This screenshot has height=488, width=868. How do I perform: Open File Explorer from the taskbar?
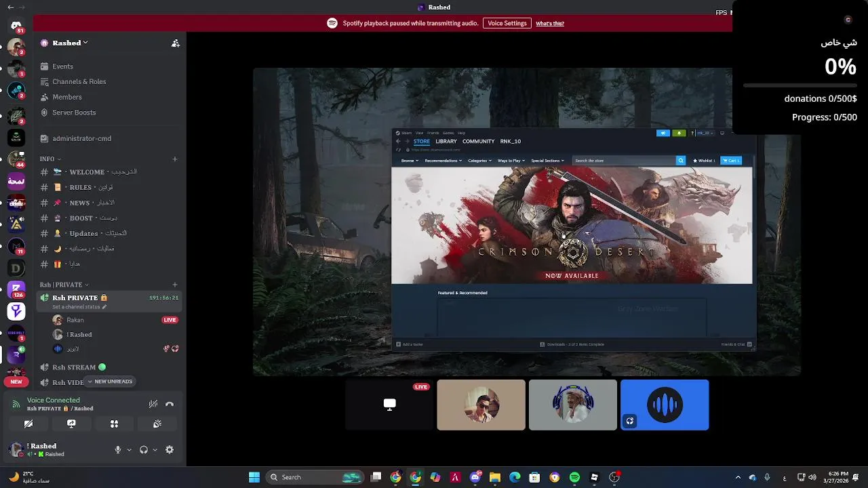tap(495, 477)
